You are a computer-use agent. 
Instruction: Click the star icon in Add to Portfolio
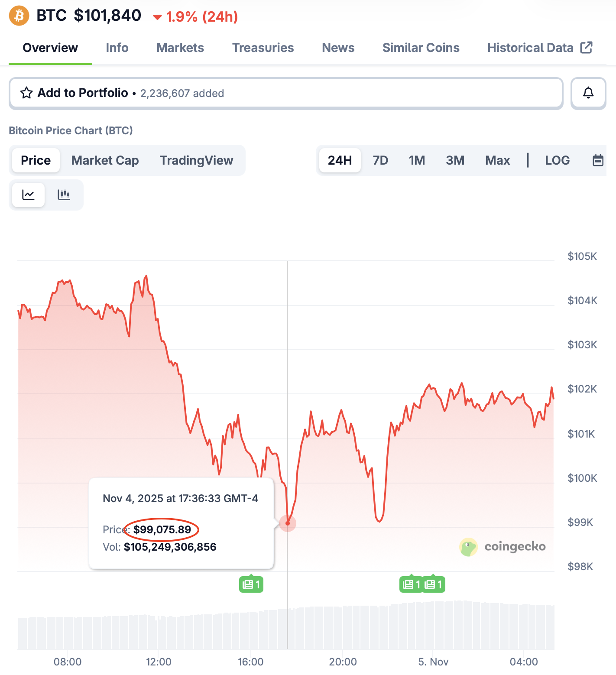tap(26, 93)
